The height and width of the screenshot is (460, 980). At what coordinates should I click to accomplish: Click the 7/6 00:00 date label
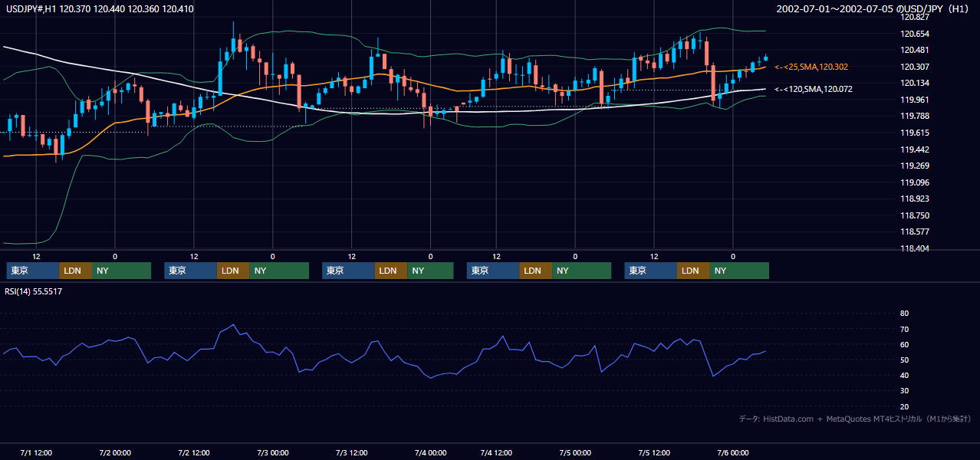click(x=732, y=452)
